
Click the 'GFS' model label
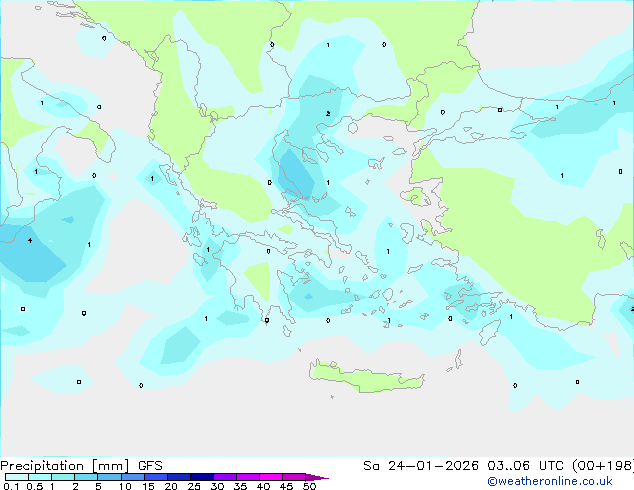[150, 466]
